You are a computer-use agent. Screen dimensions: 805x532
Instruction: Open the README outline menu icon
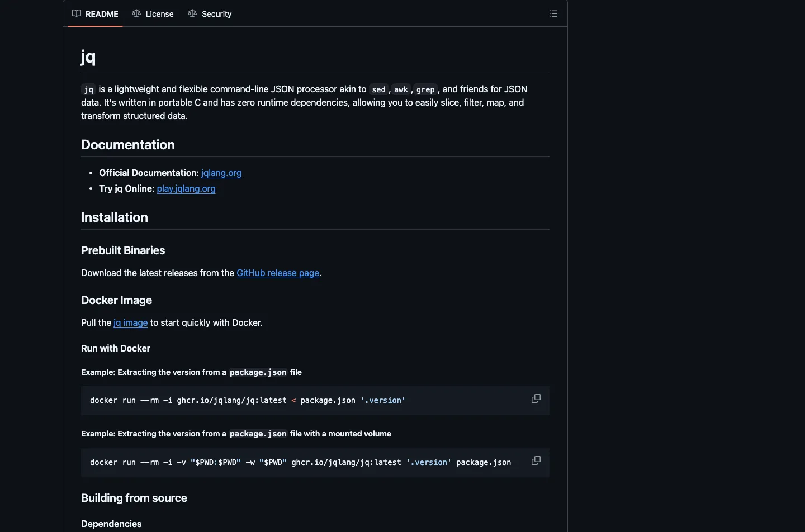tap(553, 13)
